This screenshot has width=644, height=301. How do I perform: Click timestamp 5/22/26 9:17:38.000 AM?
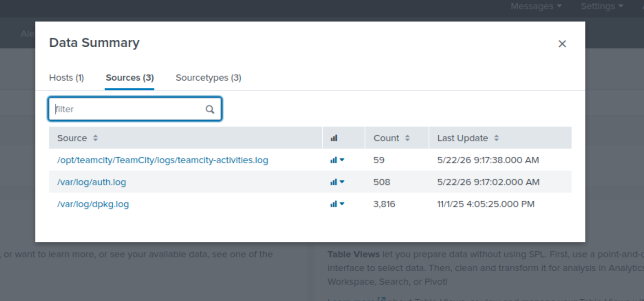tap(488, 160)
